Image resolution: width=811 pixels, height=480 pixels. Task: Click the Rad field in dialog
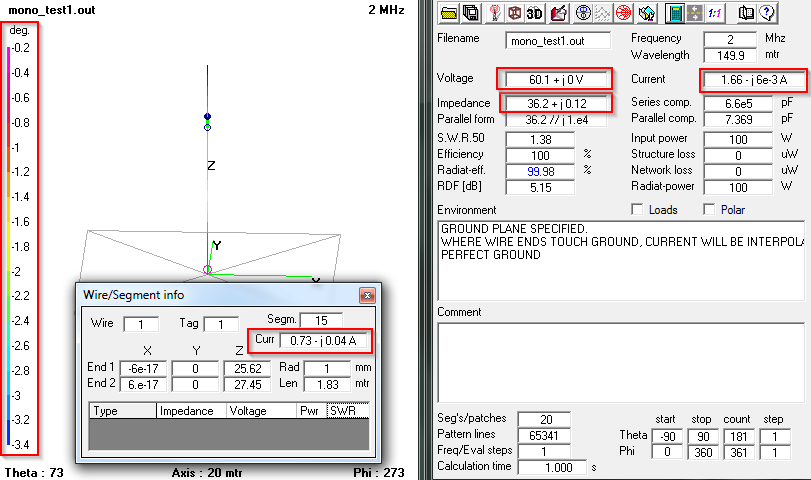pyautogui.click(x=327, y=368)
